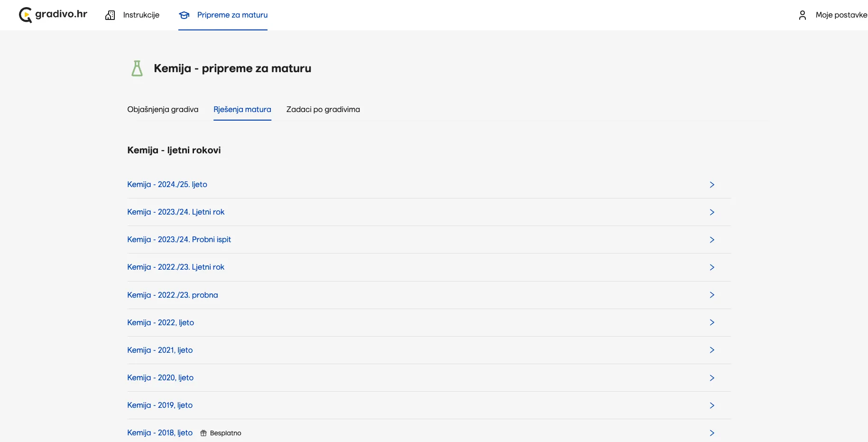The height and width of the screenshot is (442, 868).
Task: Click the Instrukcije building icon
Action: click(110, 15)
